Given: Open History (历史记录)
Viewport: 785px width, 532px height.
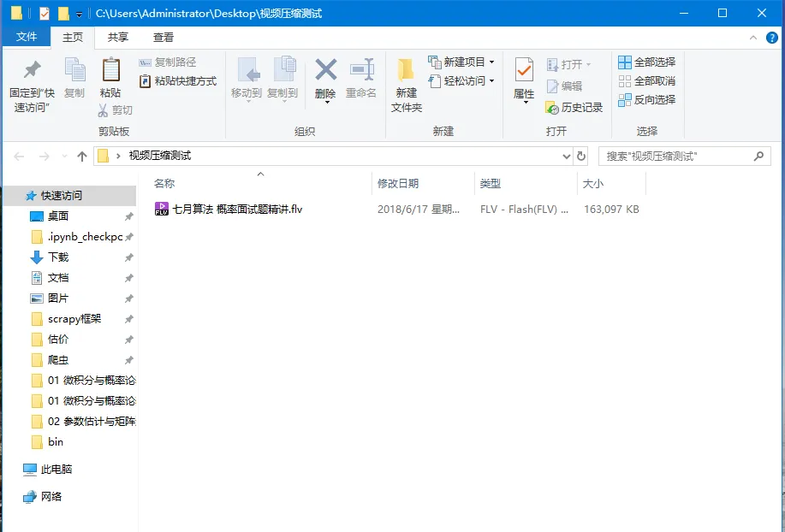Looking at the screenshot, I should click(574, 108).
